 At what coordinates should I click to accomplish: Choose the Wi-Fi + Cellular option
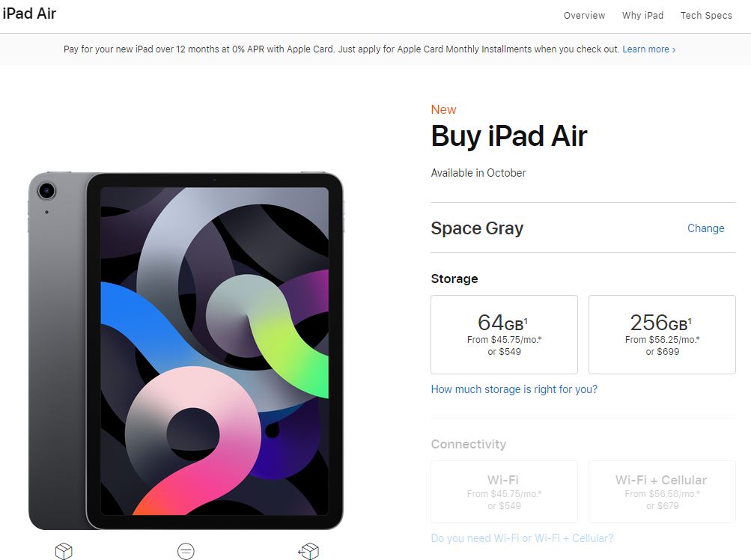(x=662, y=491)
